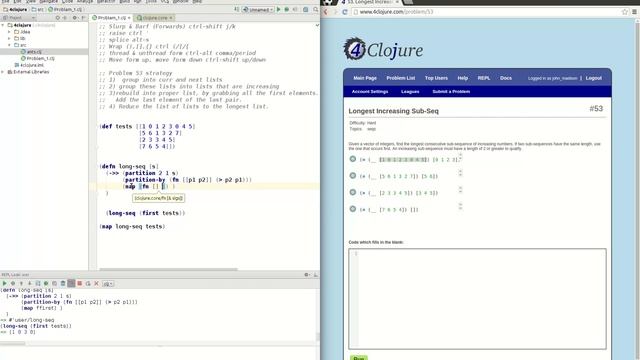This screenshot has height=360, width=640.
Task: Open the View menu in IDE
Action: [31, 2]
